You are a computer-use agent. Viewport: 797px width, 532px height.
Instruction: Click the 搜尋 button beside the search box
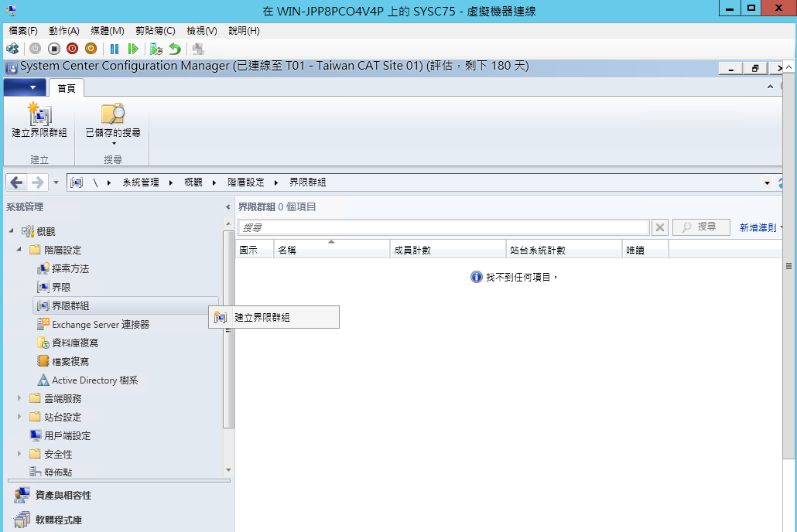pyautogui.click(x=701, y=227)
